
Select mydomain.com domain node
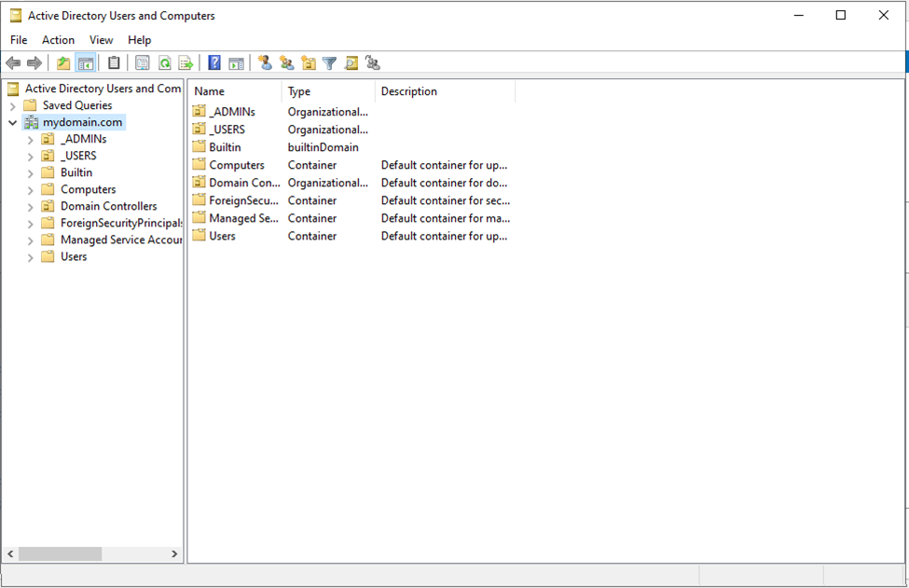[82, 122]
